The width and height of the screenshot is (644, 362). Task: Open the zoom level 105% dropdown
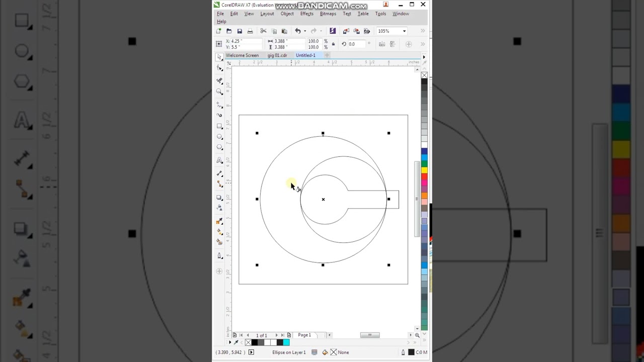[x=404, y=31]
